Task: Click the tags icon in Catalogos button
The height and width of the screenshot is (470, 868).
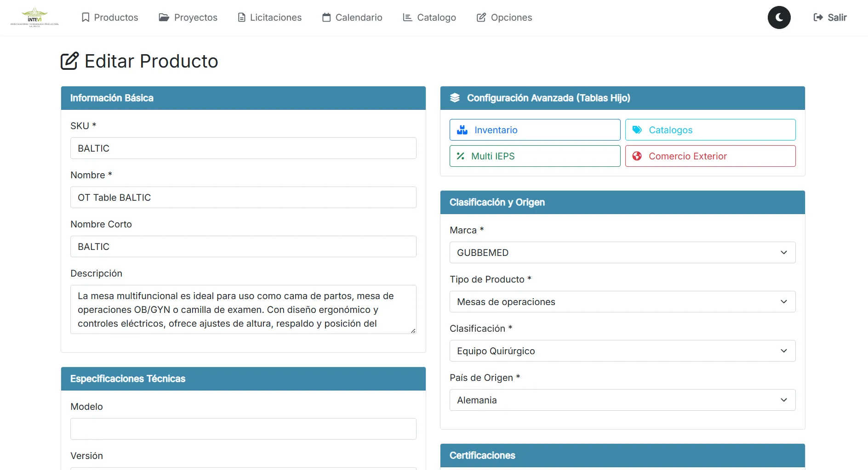Action: point(637,130)
